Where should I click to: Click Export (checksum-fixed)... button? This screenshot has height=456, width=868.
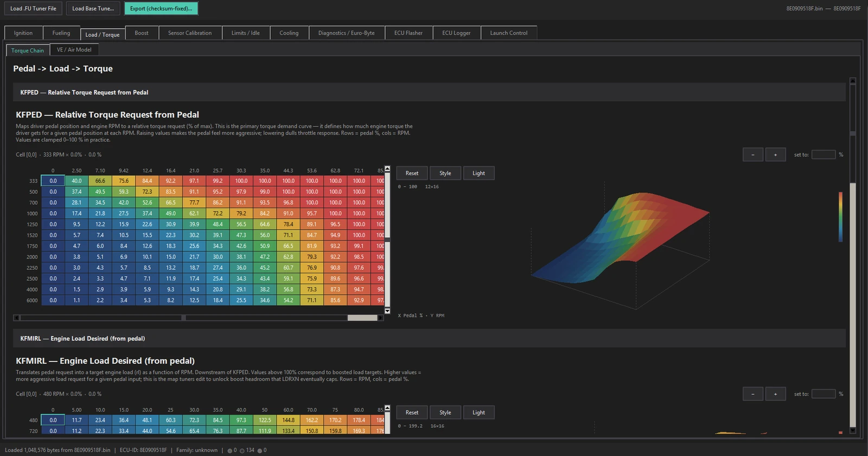coord(161,9)
